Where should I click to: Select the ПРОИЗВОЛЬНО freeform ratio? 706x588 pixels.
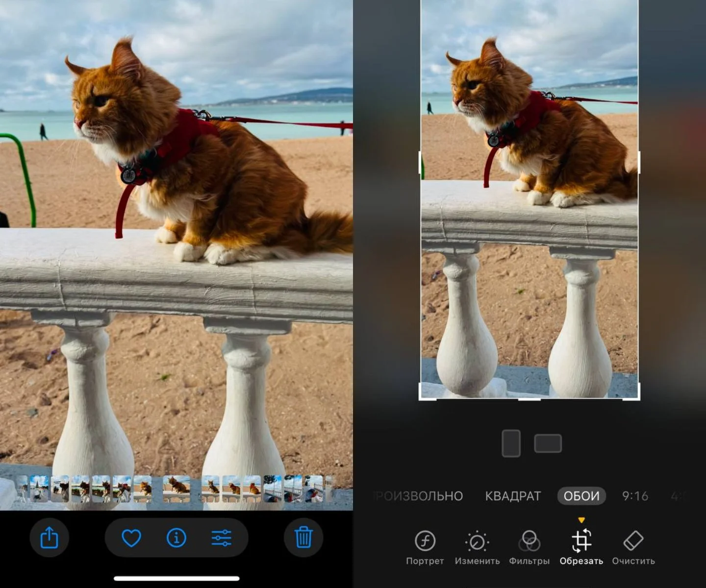tap(418, 496)
